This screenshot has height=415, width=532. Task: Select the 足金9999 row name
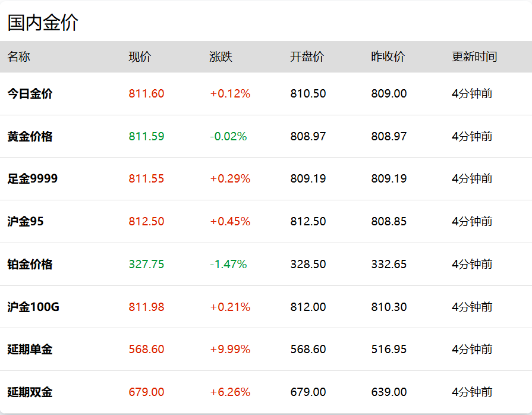pos(32,178)
